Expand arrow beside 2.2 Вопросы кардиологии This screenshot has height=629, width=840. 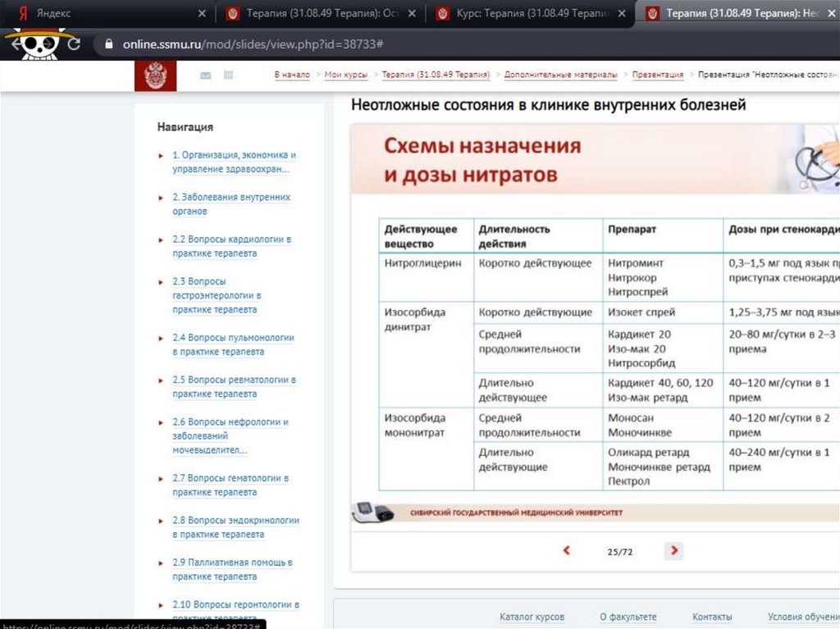pyautogui.click(x=160, y=240)
